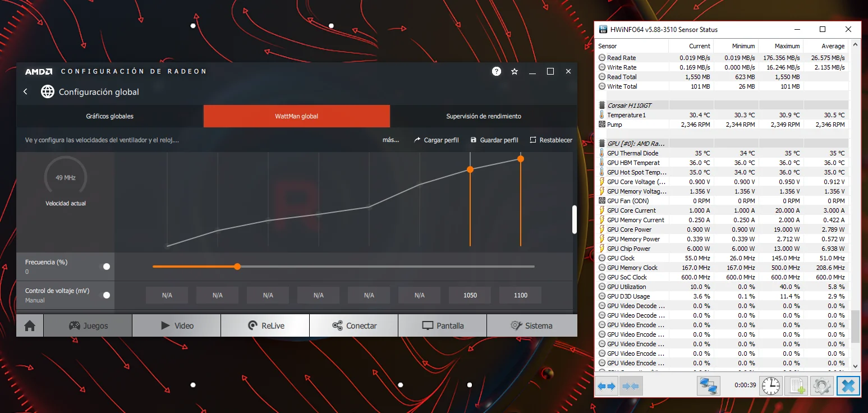The height and width of the screenshot is (413, 868).
Task: Click the HWiNFO clock reset timer icon
Action: (x=771, y=386)
